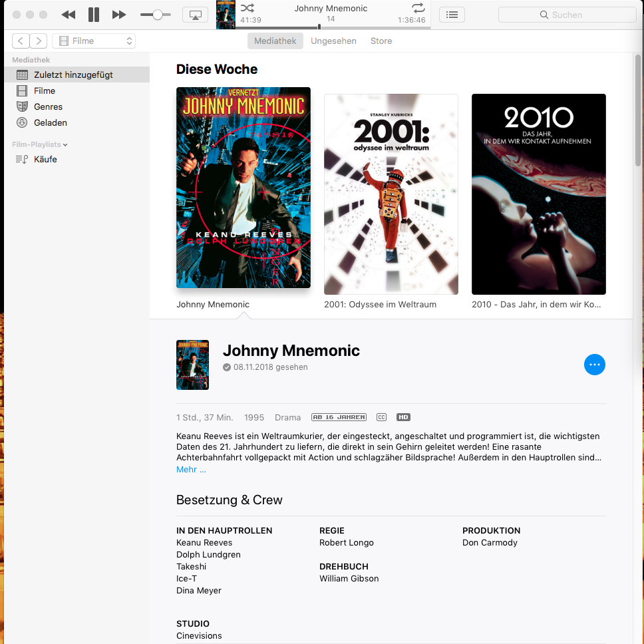The image size is (644, 644).
Task: Click the search magnifier icon
Action: point(544,15)
